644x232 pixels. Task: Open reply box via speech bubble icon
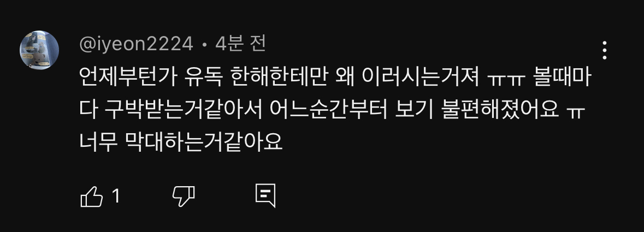point(265,196)
